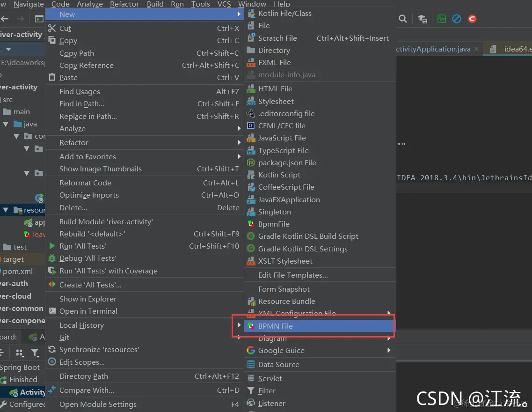The image size is (532, 412).
Task: Click the Compare With arrows icon
Action: [52, 390]
